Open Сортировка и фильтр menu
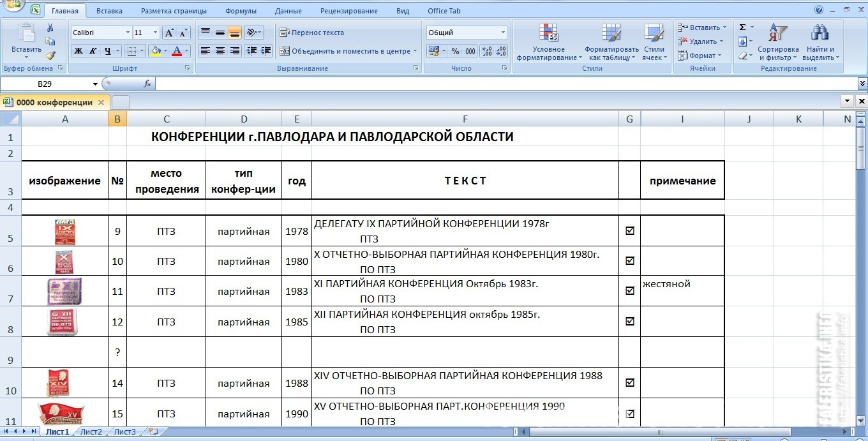This screenshot has width=868, height=441. tap(778, 42)
